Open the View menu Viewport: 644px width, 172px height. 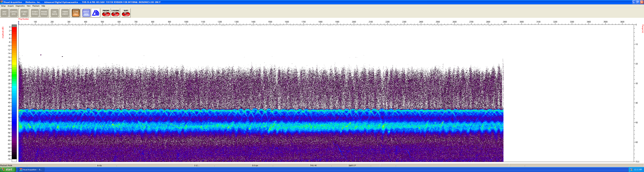(29, 6)
